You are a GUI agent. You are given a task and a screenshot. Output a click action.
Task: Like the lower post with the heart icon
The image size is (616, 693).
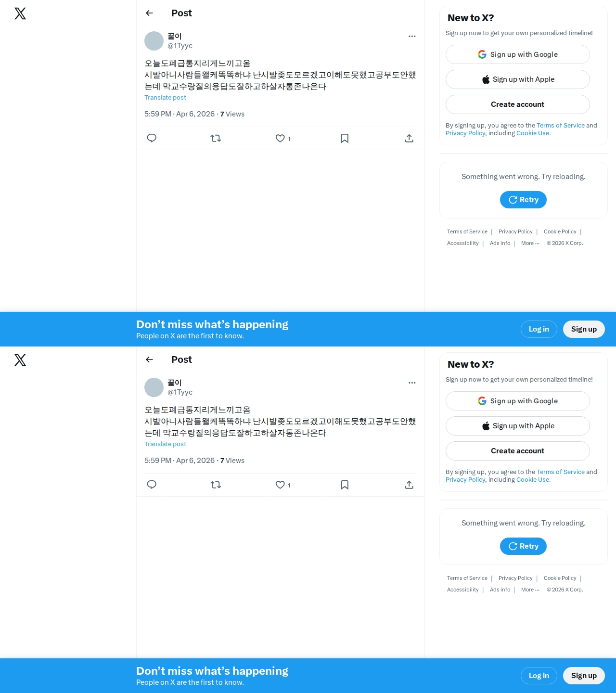coord(280,485)
